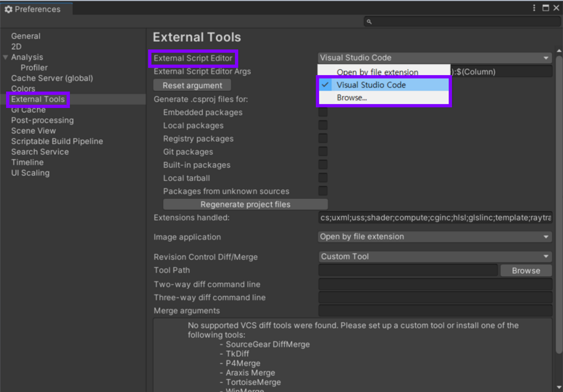563x392 pixels.
Task: Click Two-way diff command line field
Action: pos(435,284)
